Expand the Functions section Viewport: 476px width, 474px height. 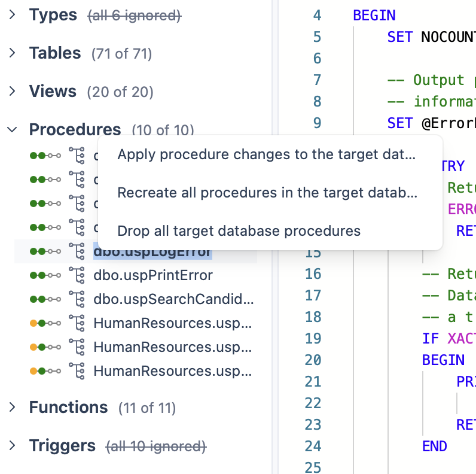[12, 408]
